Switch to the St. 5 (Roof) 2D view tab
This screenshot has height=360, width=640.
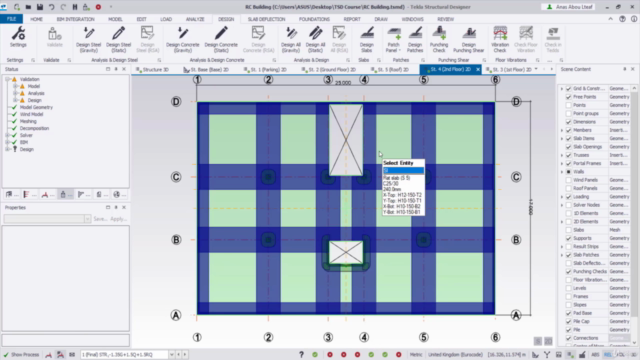click(x=389, y=69)
